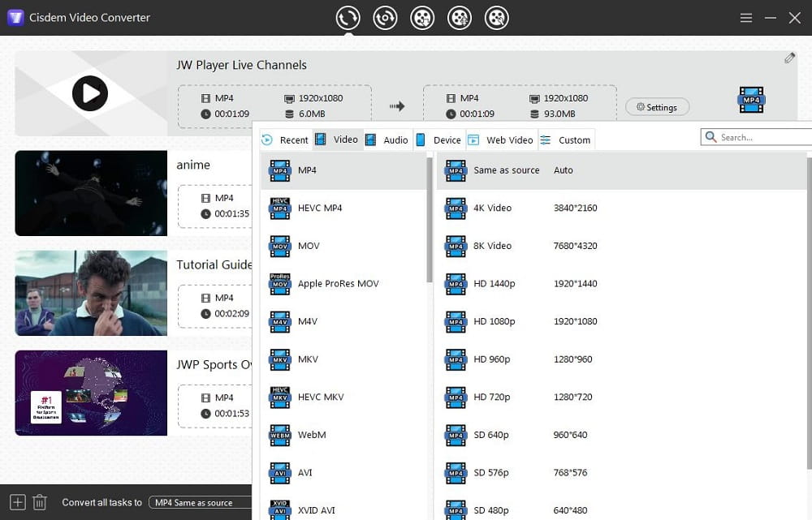Select MKV format
The height and width of the screenshot is (520, 812).
[x=343, y=359]
